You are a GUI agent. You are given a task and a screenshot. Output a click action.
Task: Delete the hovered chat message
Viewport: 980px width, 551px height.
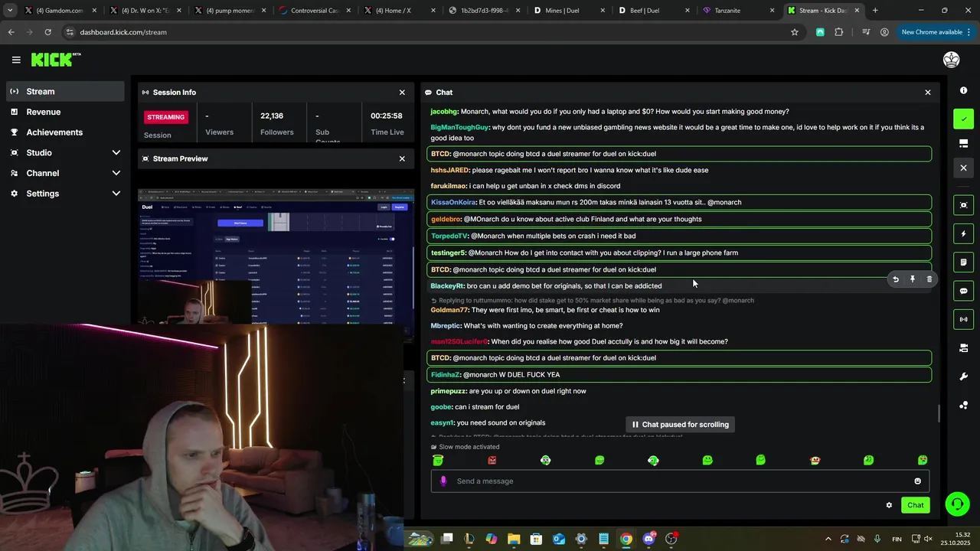[929, 279]
